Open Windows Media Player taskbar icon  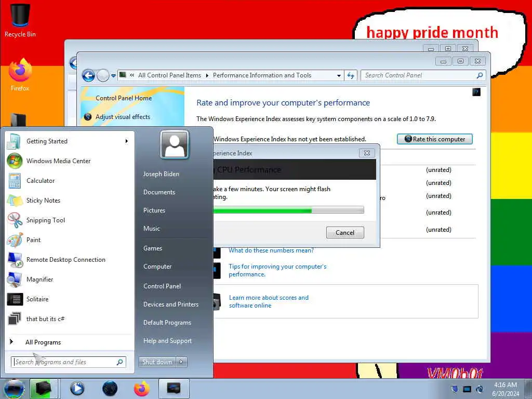click(77, 389)
